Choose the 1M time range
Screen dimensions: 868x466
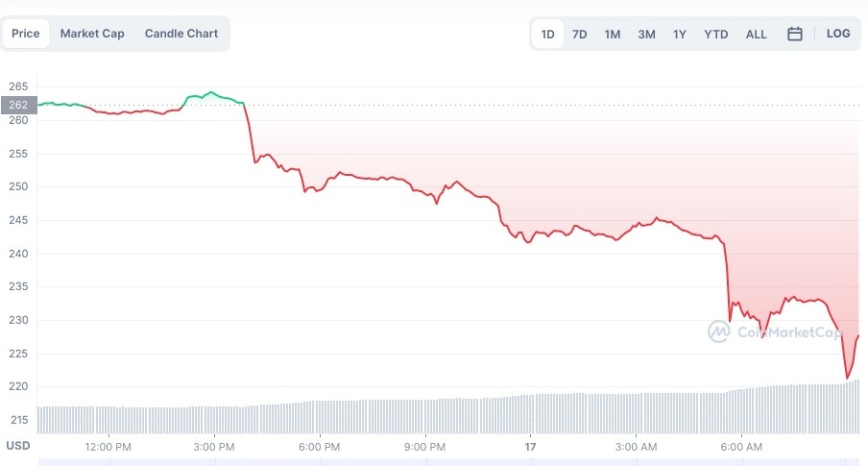[613, 34]
